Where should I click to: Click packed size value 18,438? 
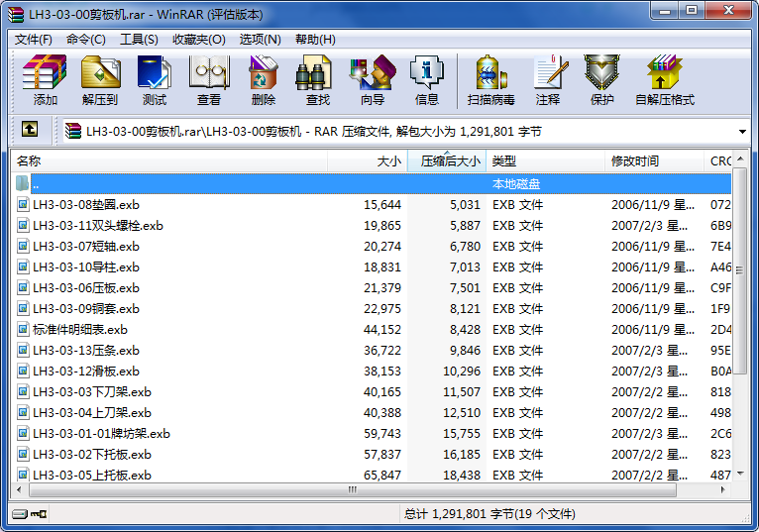pyautogui.click(x=462, y=475)
